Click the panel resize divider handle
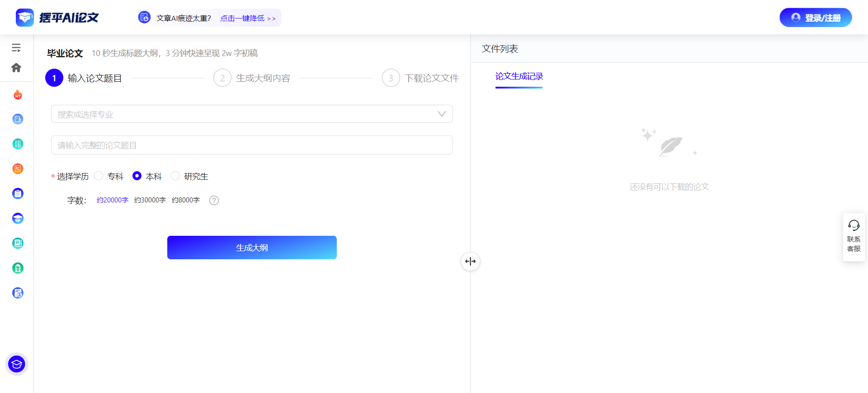This screenshot has width=868, height=393. 470,262
